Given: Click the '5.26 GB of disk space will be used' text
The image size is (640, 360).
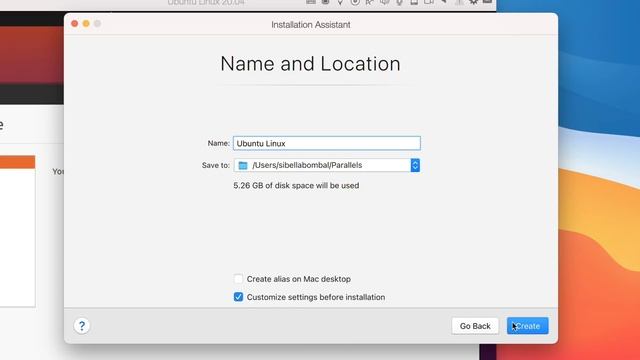Looking at the screenshot, I should [296, 185].
